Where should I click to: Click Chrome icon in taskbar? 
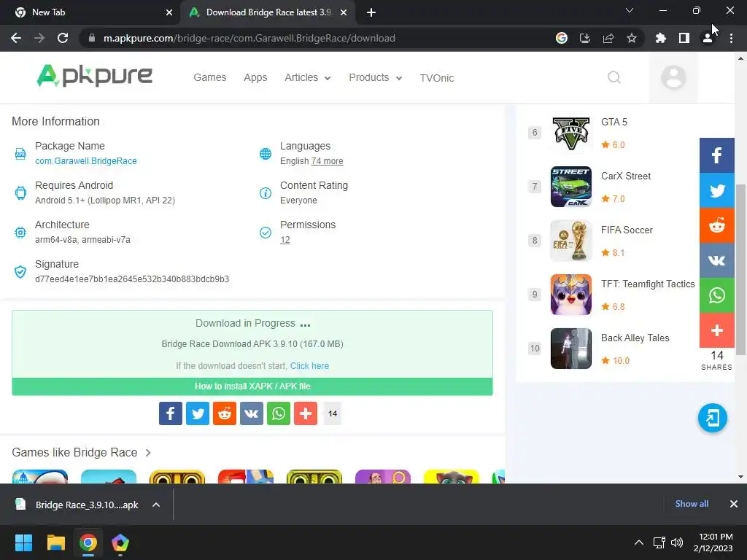point(88,542)
